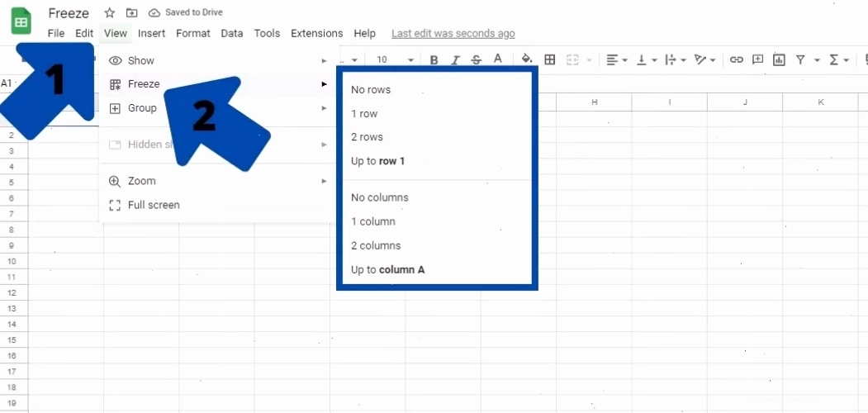Click the insert link icon
The width and height of the screenshot is (868, 413).
(x=736, y=59)
